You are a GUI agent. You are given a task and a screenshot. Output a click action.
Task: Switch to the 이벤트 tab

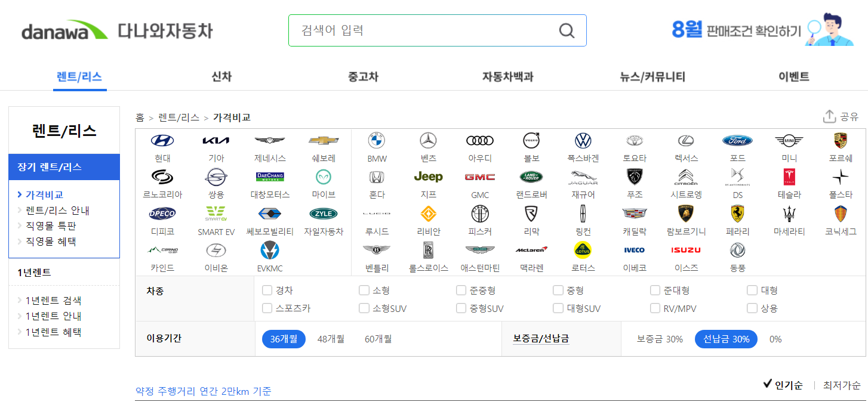(x=794, y=77)
